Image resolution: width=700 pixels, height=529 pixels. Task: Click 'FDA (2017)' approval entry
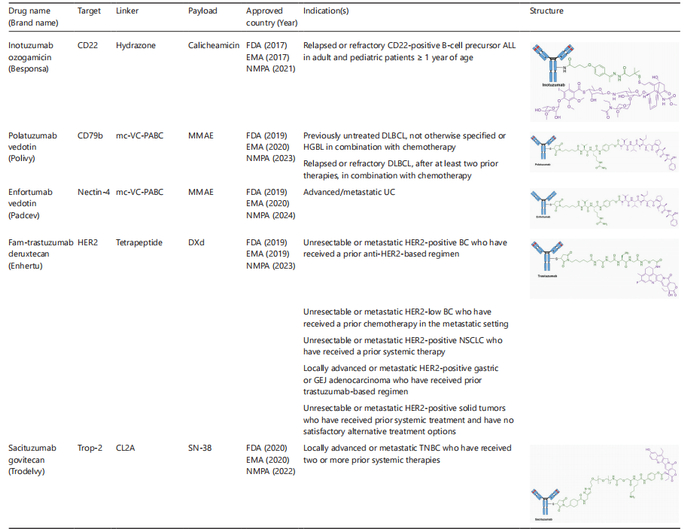(267, 46)
